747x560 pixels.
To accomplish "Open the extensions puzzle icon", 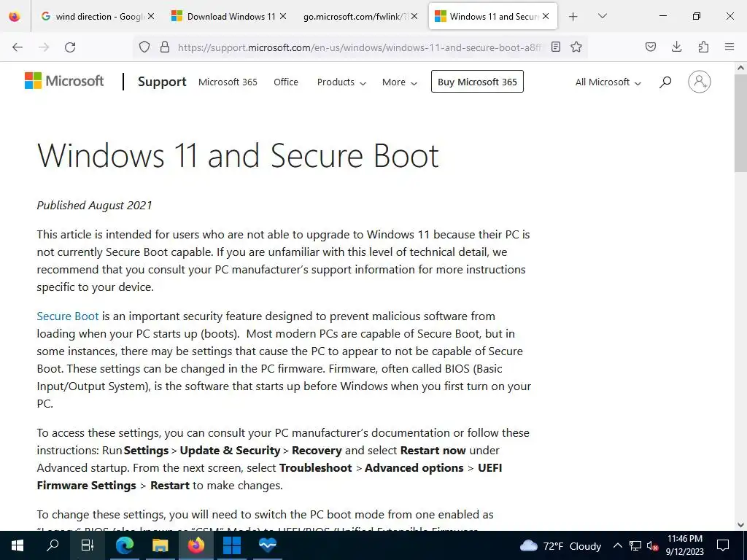I will click(703, 47).
